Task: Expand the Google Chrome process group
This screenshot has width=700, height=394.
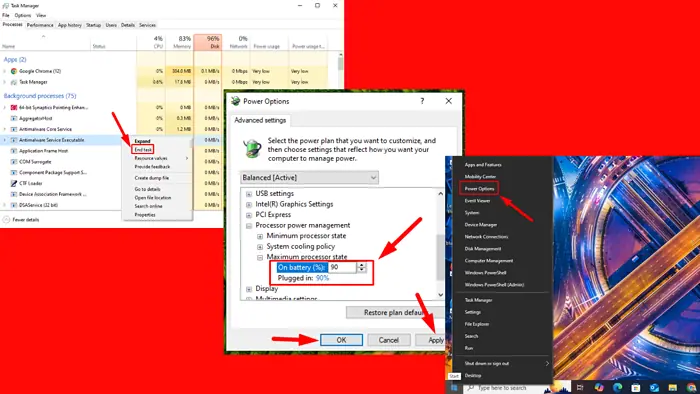Action: point(5,71)
